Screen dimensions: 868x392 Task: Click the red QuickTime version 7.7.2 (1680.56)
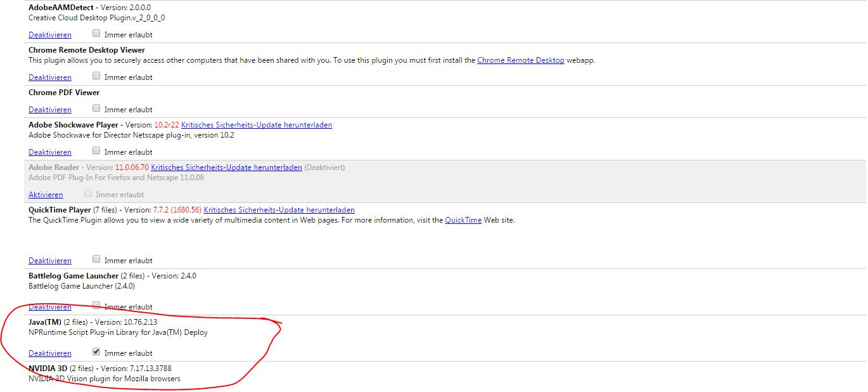point(177,210)
